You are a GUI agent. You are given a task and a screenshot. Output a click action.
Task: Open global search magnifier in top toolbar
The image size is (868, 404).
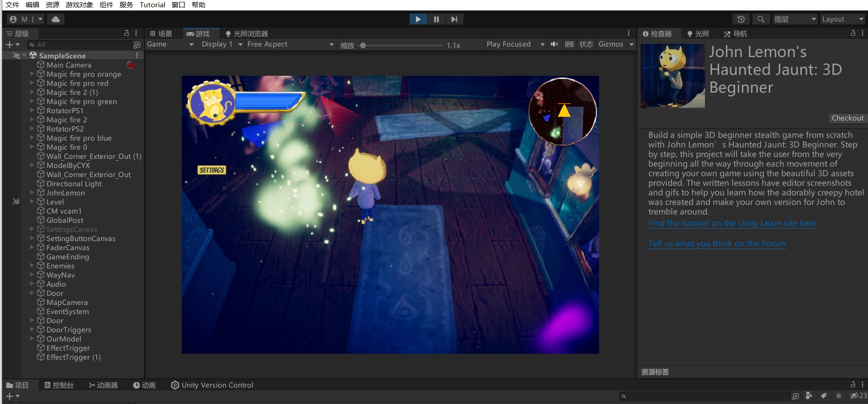761,19
